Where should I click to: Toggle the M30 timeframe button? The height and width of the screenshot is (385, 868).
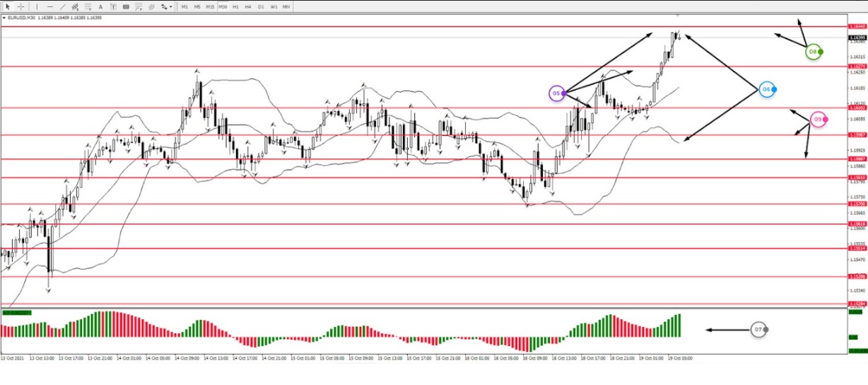(223, 6)
